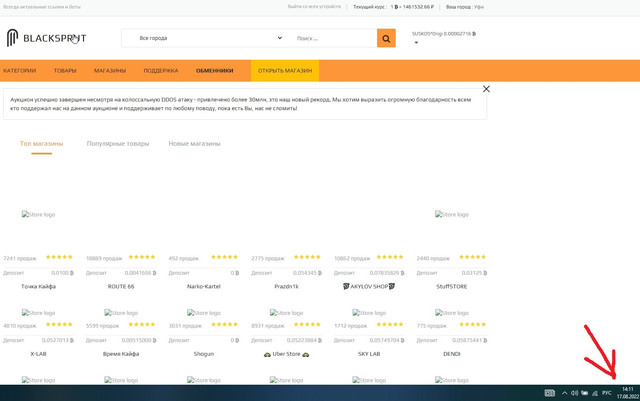Screen dimensions: 640x401
Task: Open the 'AKYLOV SHOP' store link
Action: [369, 286]
